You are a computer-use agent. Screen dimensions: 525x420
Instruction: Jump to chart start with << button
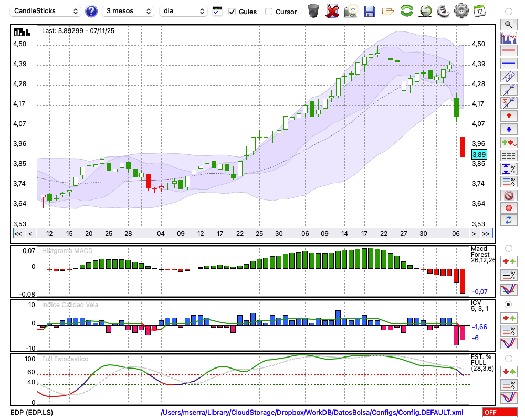coord(18,234)
